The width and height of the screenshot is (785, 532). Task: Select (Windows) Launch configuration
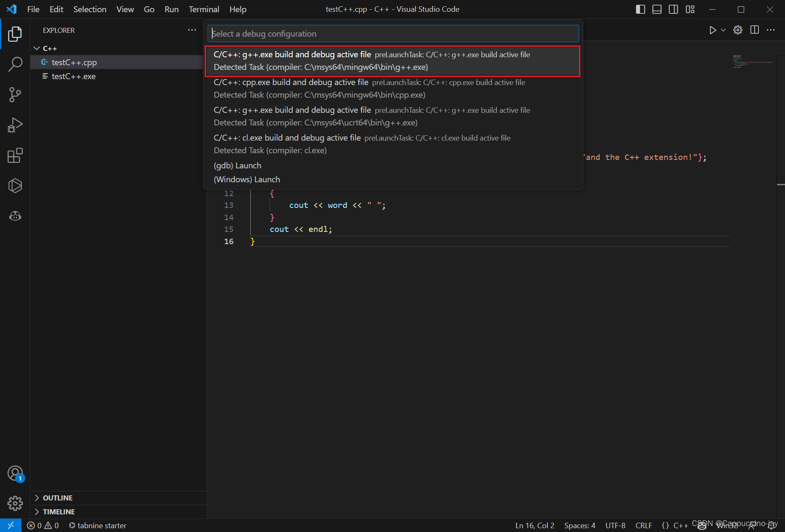click(392, 179)
